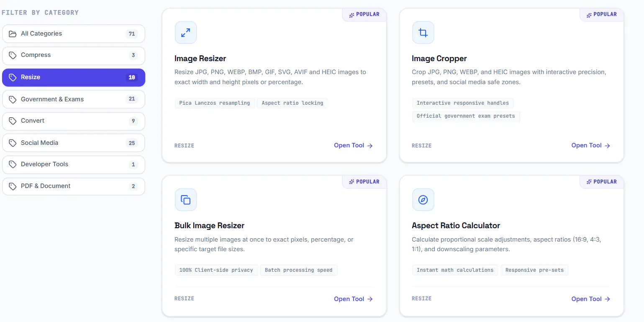
Task: Filter tools by Compress category
Action: click(74, 55)
